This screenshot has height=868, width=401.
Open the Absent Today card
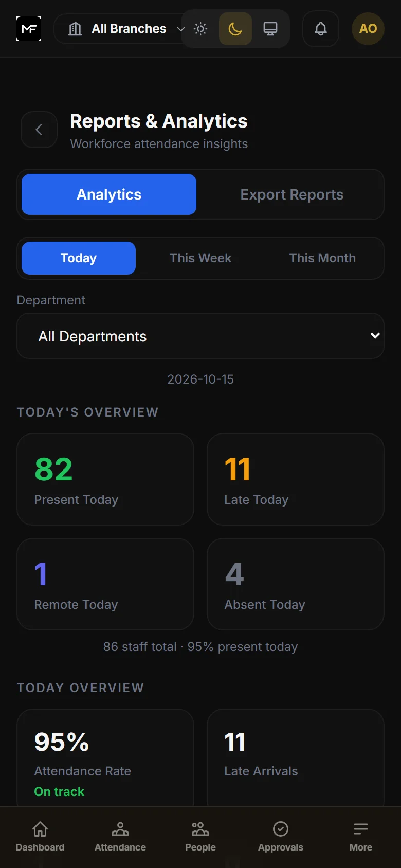[x=296, y=584]
